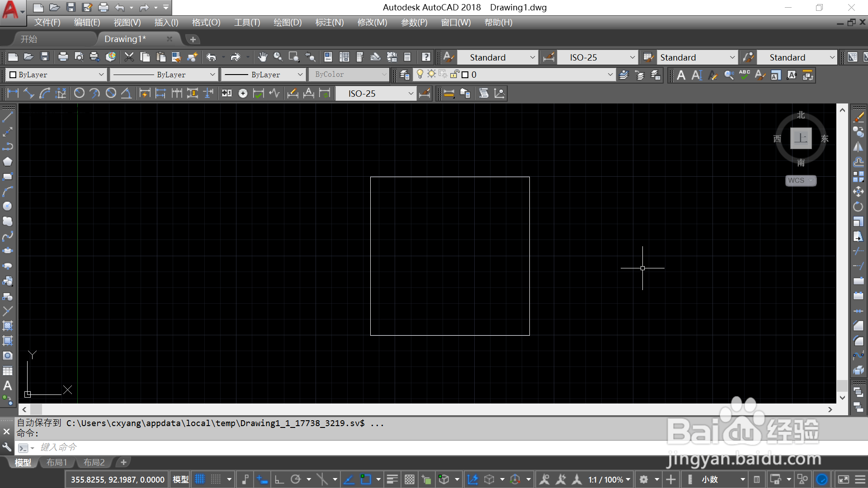
Task: Open the ISO-25 dimension style dropdown
Action: tap(632, 57)
